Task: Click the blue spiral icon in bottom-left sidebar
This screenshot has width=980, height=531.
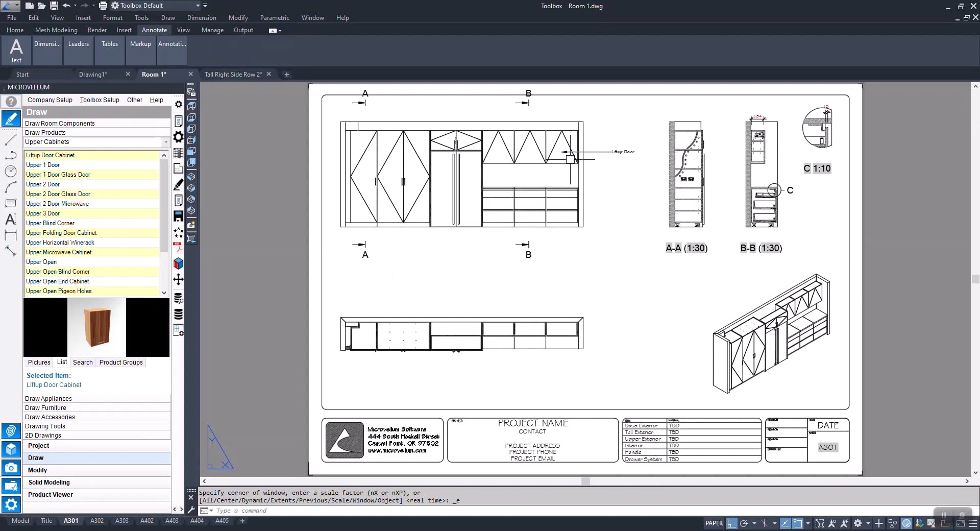Action: tap(11, 430)
